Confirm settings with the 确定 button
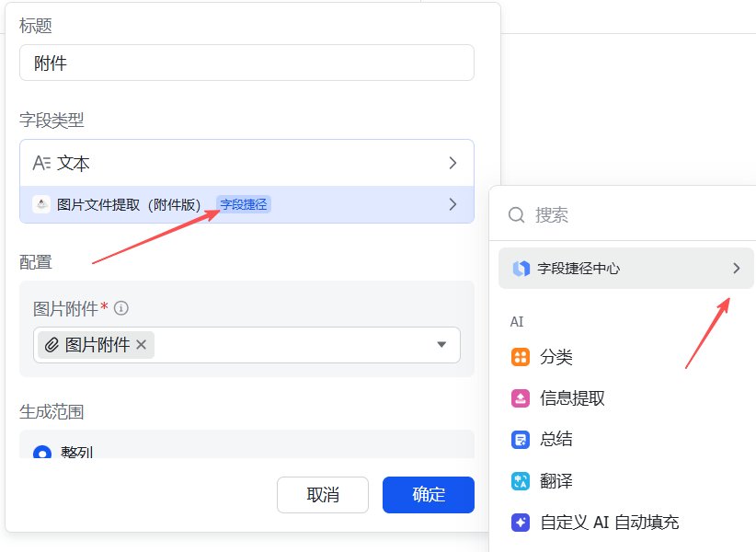The width and height of the screenshot is (756, 552). pos(428,494)
